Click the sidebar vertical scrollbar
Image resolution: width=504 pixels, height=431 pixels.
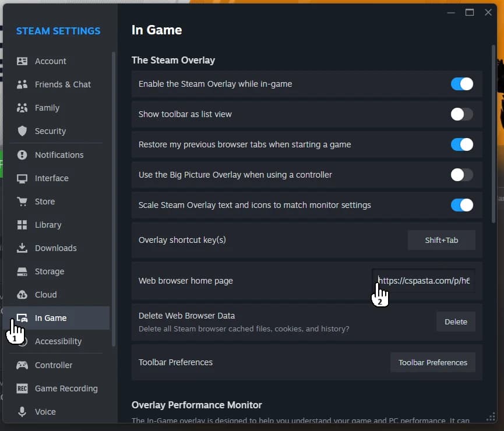[114, 199]
